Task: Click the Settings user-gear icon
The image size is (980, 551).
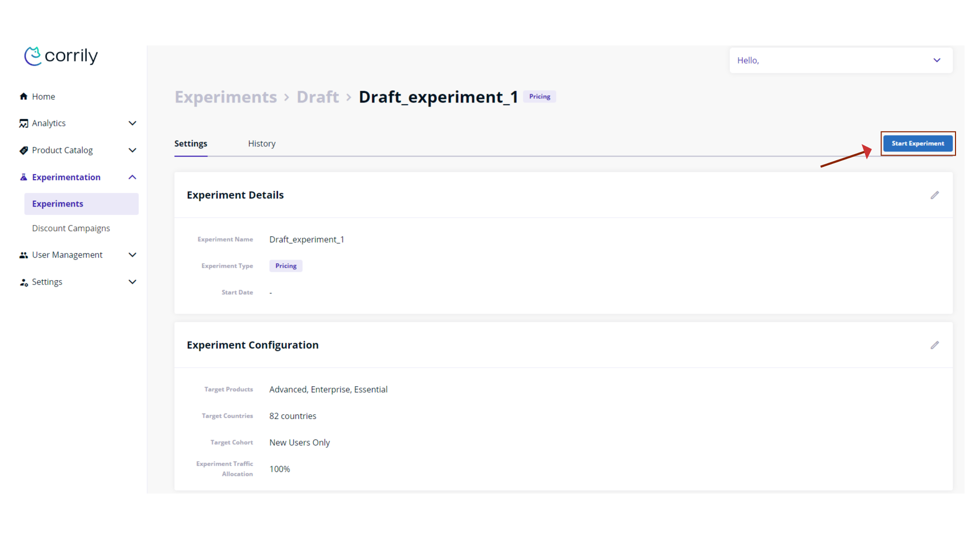Action: tap(23, 282)
